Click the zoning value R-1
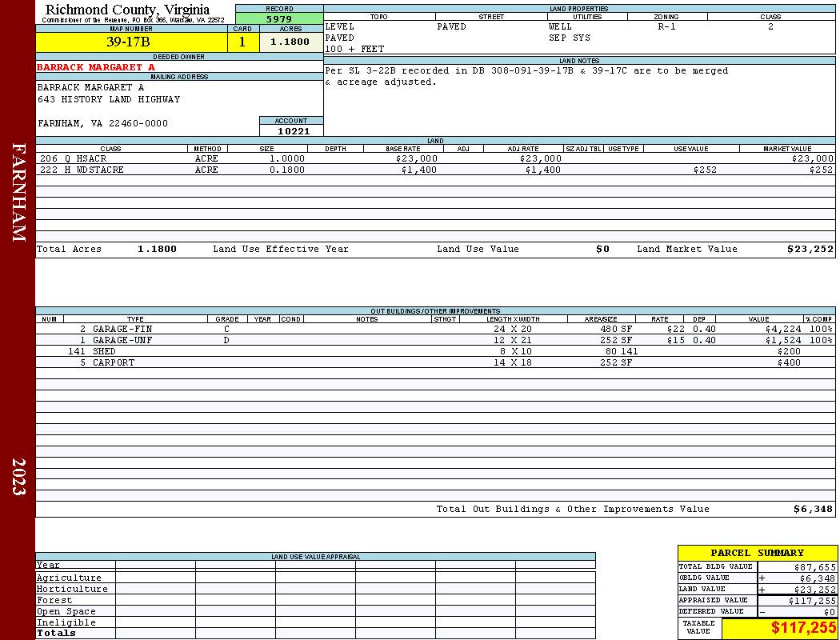This screenshot has width=840, height=640. click(666, 26)
